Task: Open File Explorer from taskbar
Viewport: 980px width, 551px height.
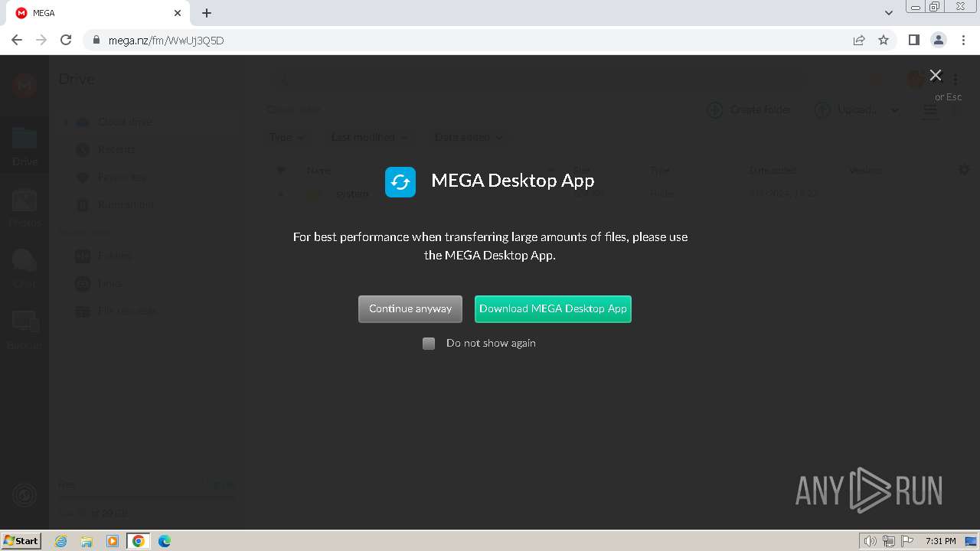Action: click(x=87, y=541)
